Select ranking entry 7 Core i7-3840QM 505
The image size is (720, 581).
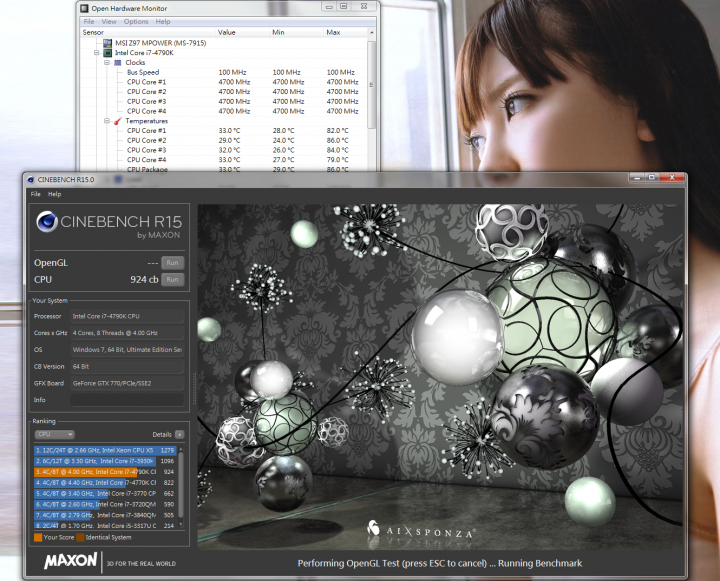(105, 515)
